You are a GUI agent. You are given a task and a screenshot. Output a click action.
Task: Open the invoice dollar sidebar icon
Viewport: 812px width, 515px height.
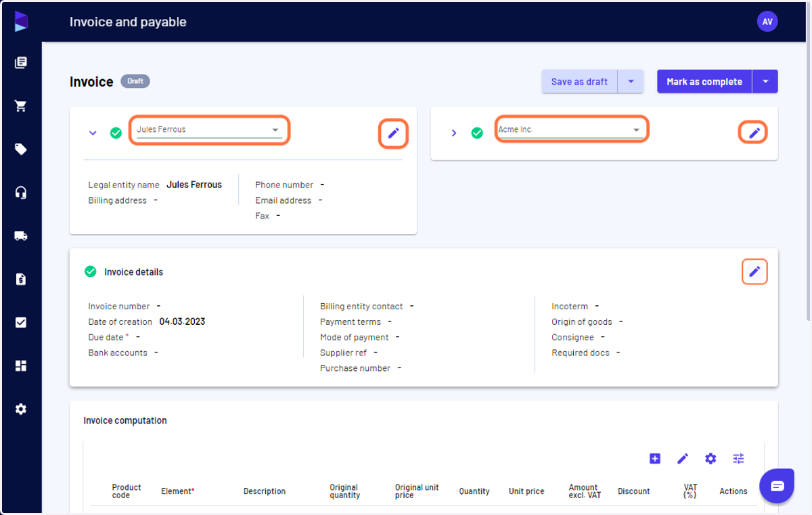[21, 279]
